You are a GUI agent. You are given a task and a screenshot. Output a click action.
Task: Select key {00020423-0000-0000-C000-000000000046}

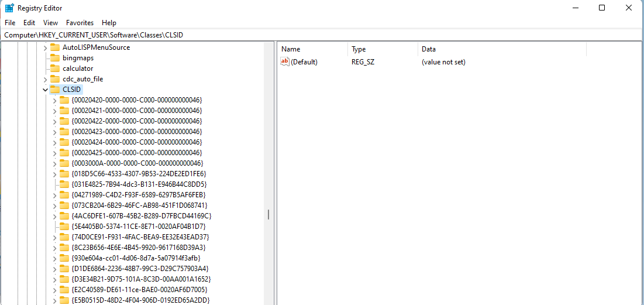137,132
